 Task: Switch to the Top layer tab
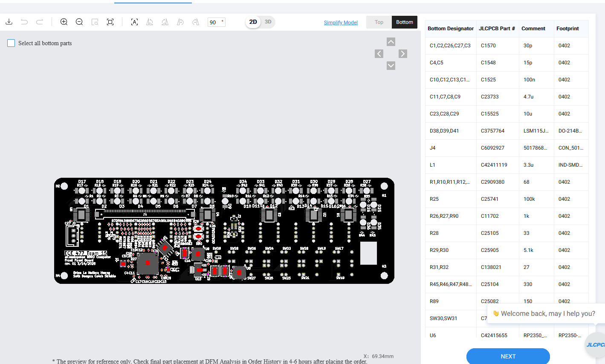pyautogui.click(x=379, y=22)
